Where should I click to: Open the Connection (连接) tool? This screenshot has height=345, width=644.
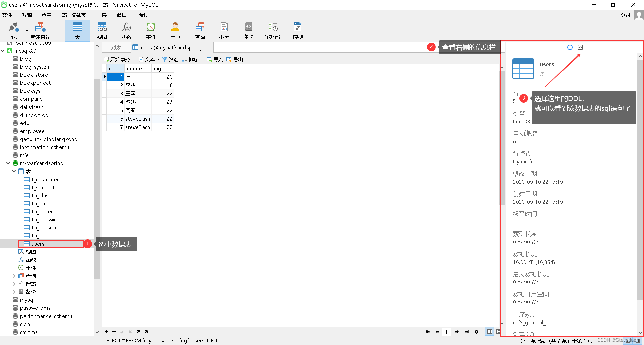14,30
